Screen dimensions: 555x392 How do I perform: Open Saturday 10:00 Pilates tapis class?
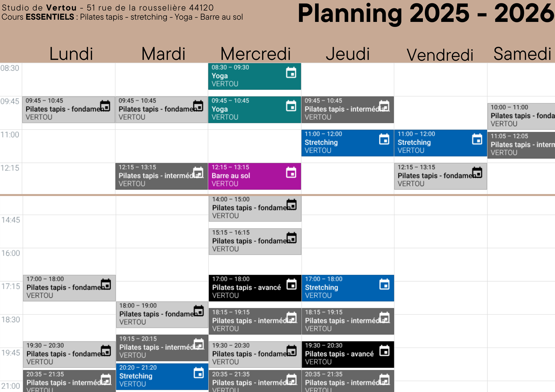coord(521,116)
